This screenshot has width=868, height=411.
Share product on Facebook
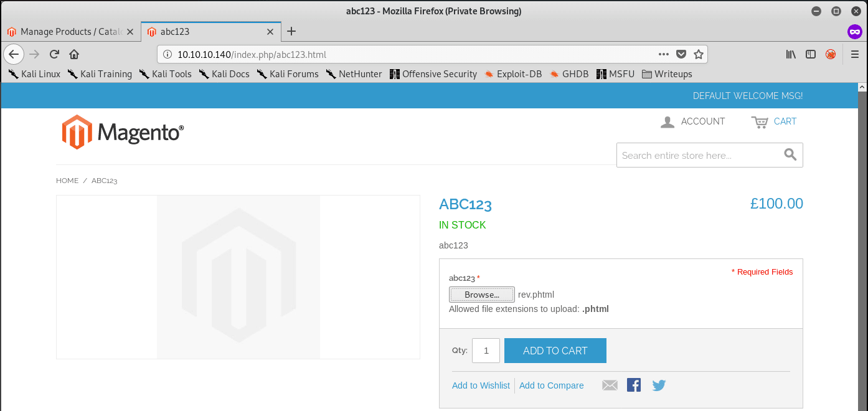(634, 385)
